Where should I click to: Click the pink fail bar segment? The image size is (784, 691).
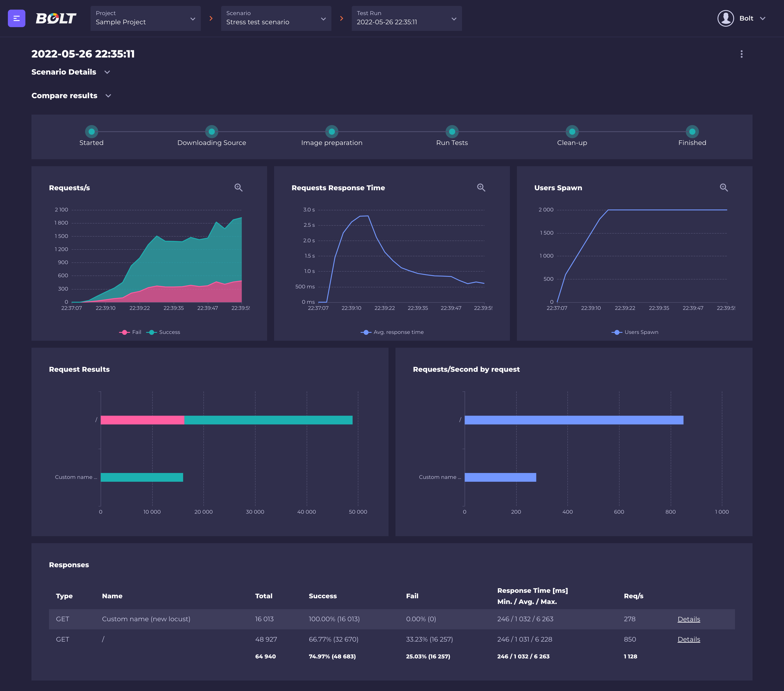(x=142, y=420)
